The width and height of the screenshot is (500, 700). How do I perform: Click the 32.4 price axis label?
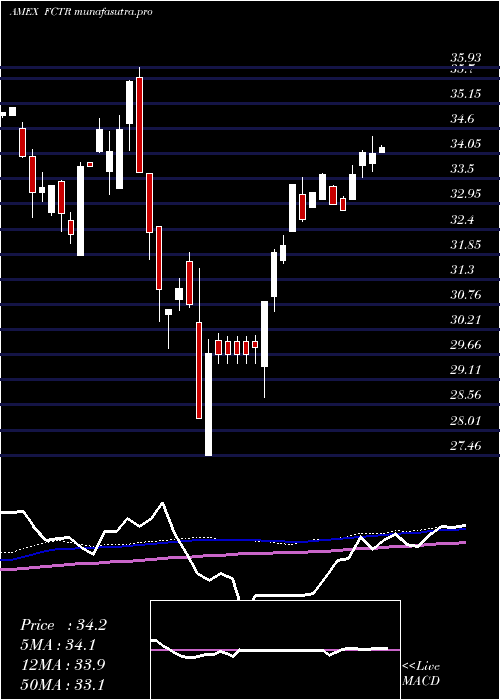(462, 219)
